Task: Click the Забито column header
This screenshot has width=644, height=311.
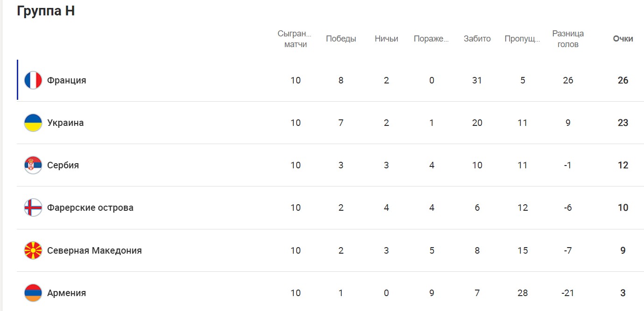Action: coord(477,39)
